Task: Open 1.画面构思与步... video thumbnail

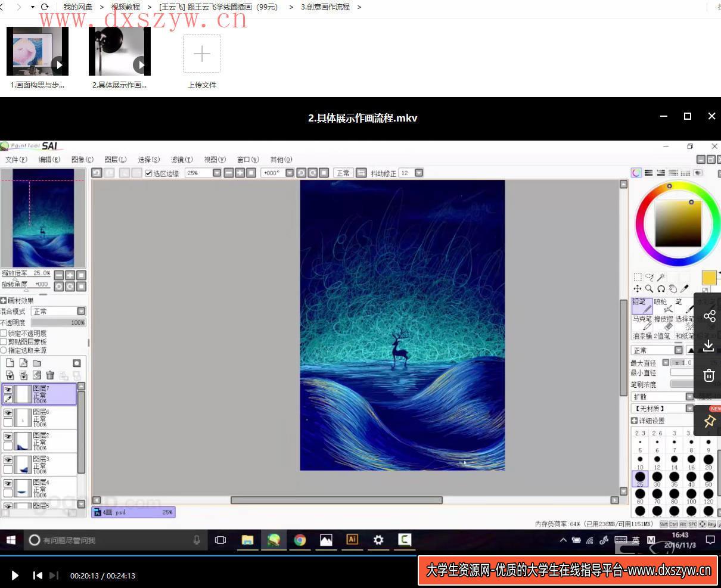Action: [38, 51]
